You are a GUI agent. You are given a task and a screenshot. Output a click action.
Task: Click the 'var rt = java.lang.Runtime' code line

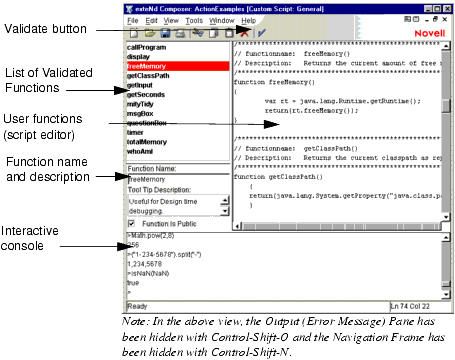coord(343,101)
